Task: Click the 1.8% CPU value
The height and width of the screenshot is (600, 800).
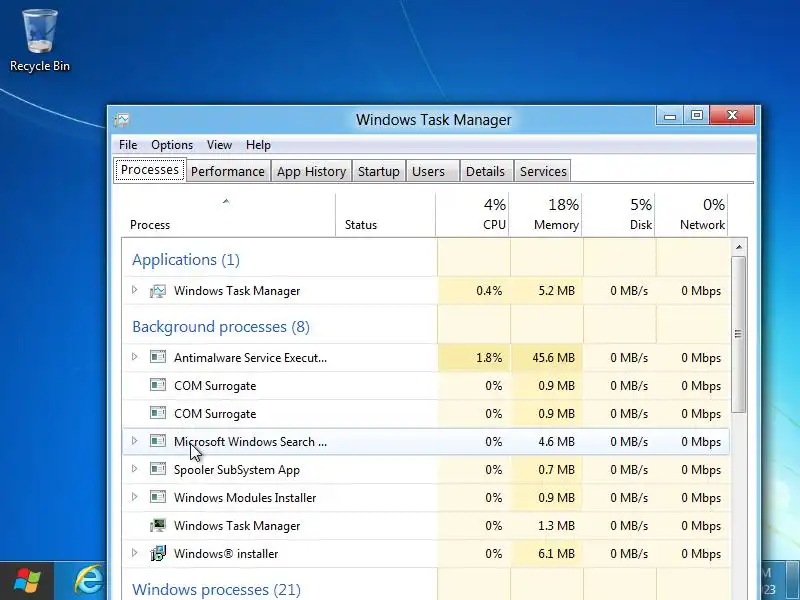Action: 489,358
